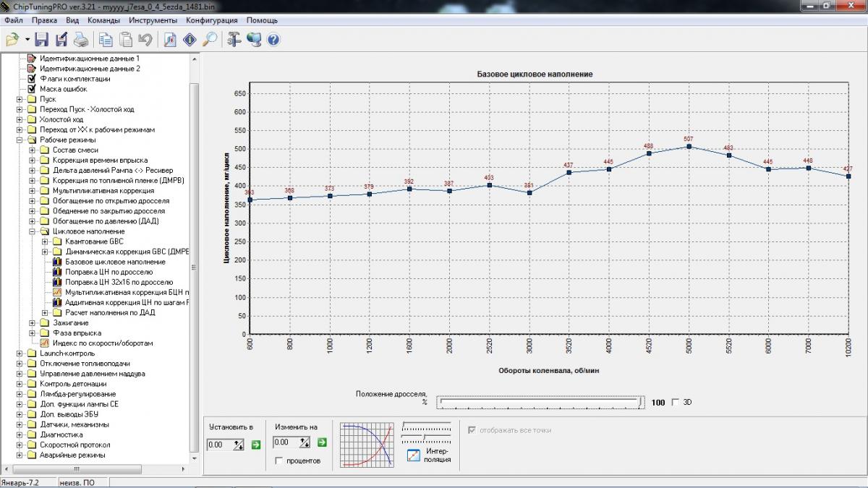Open the dropdown arrow beside Open file

tap(27, 39)
